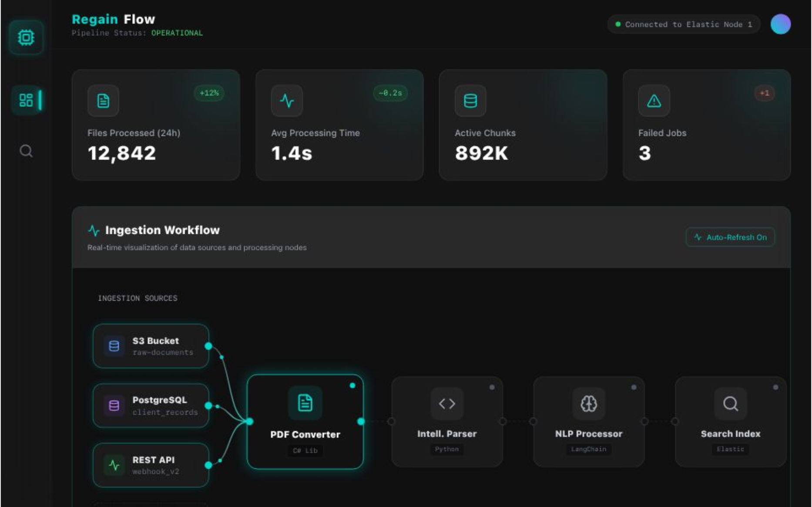
Task: Select the REST API webhook_v2 source card
Action: pyautogui.click(x=150, y=465)
